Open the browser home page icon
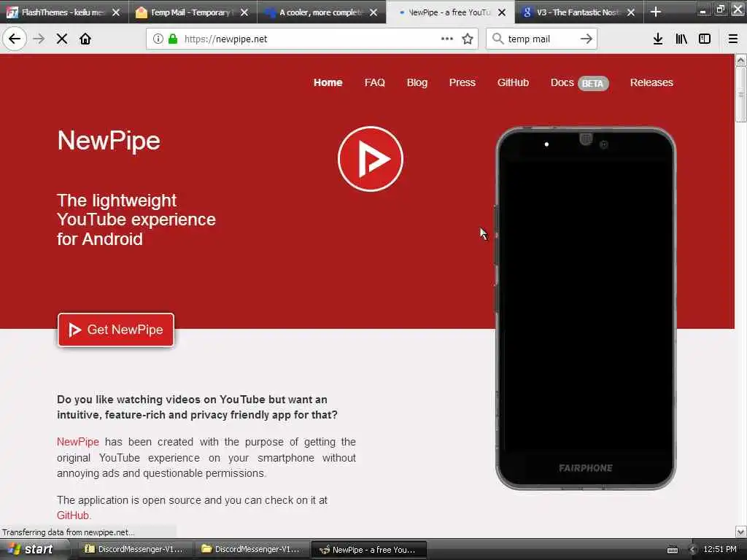 click(x=85, y=39)
